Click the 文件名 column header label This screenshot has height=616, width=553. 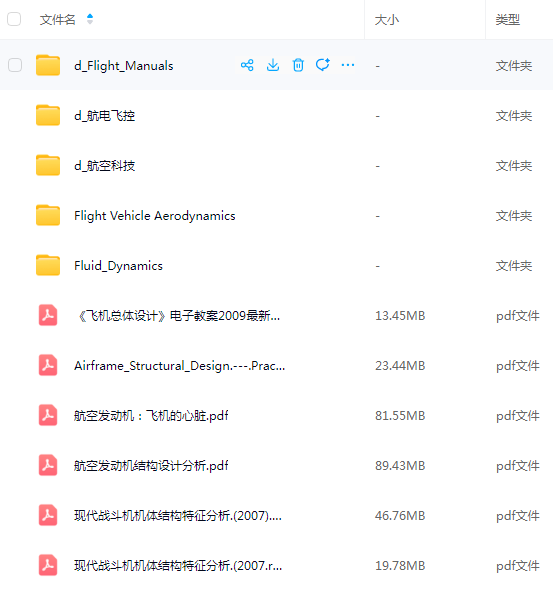57,20
